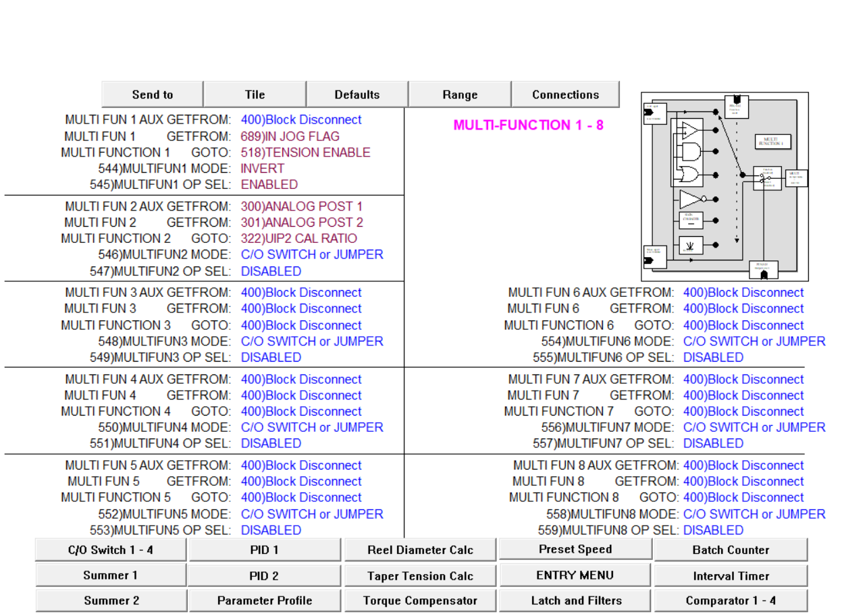Toggle MULTIFUN2 OP SEL DISABLED value

(271, 271)
